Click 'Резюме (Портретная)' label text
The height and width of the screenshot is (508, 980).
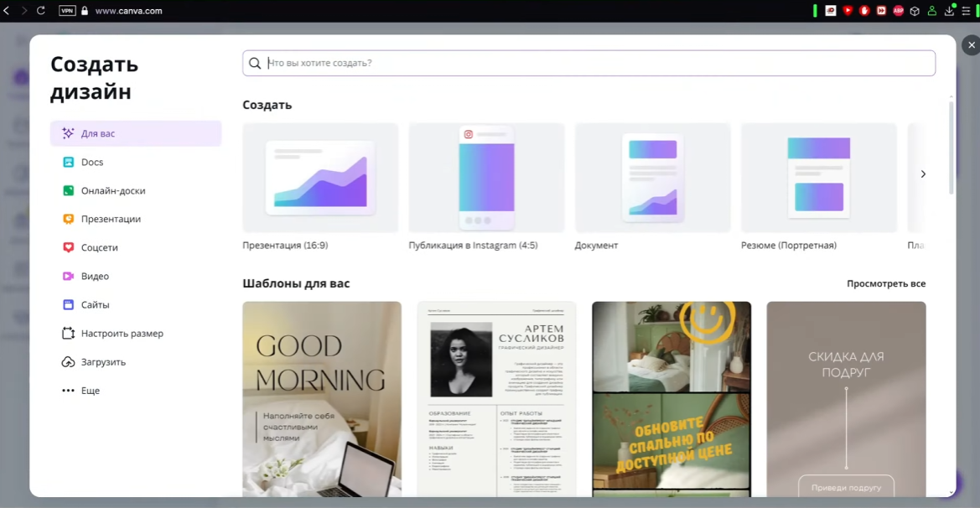click(789, 246)
